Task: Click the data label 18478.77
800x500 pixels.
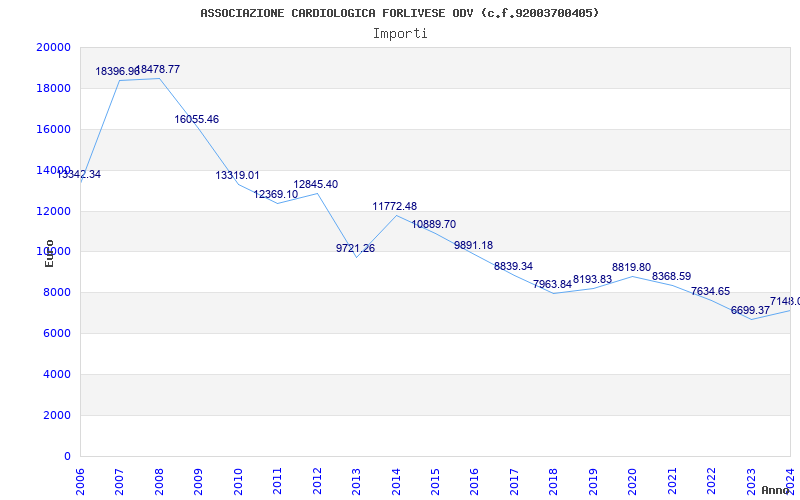Action: [158, 69]
